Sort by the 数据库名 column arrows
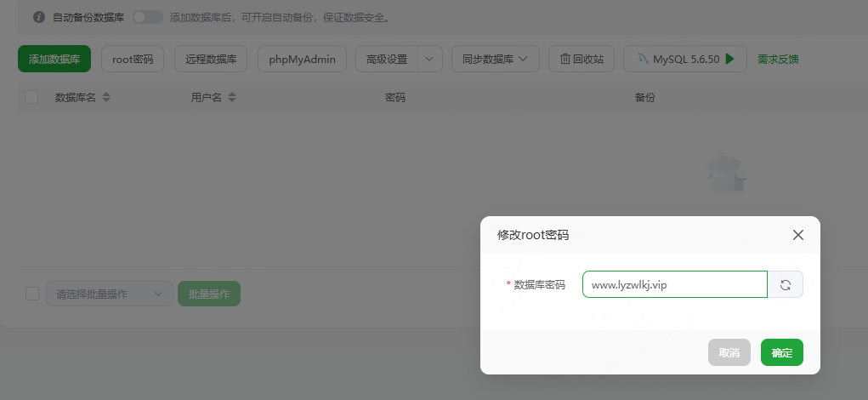868x400 pixels. (106, 98)
